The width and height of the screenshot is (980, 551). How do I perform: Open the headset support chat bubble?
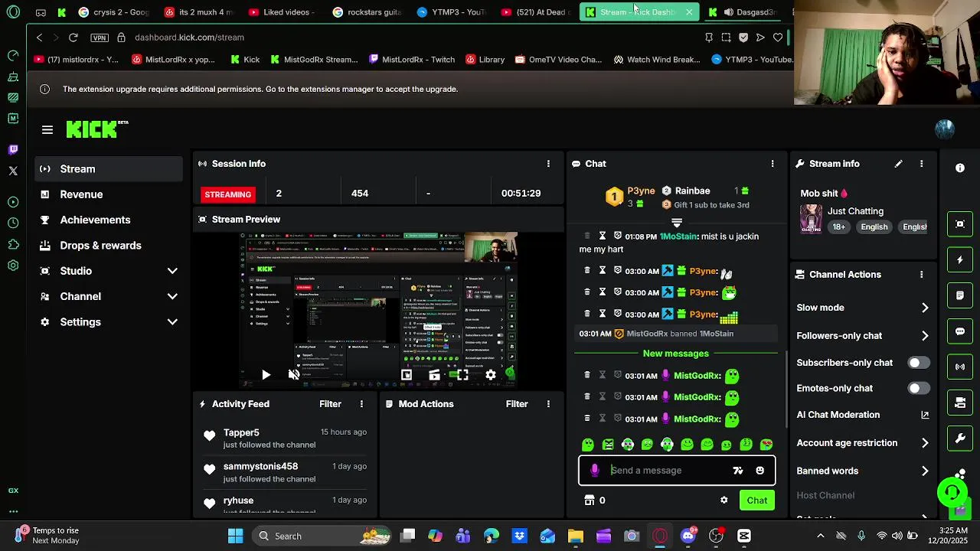tap(952, 493)
